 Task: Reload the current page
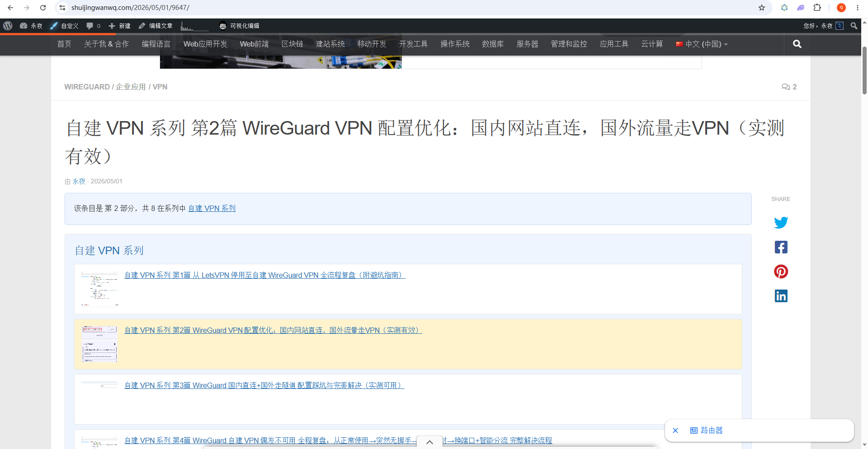[43, 8]
